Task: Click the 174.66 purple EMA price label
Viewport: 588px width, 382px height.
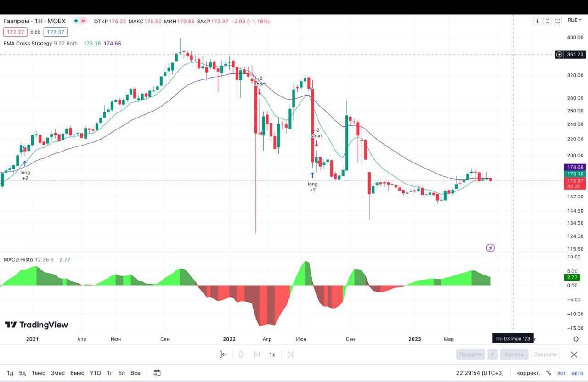Action: point(575,167)
